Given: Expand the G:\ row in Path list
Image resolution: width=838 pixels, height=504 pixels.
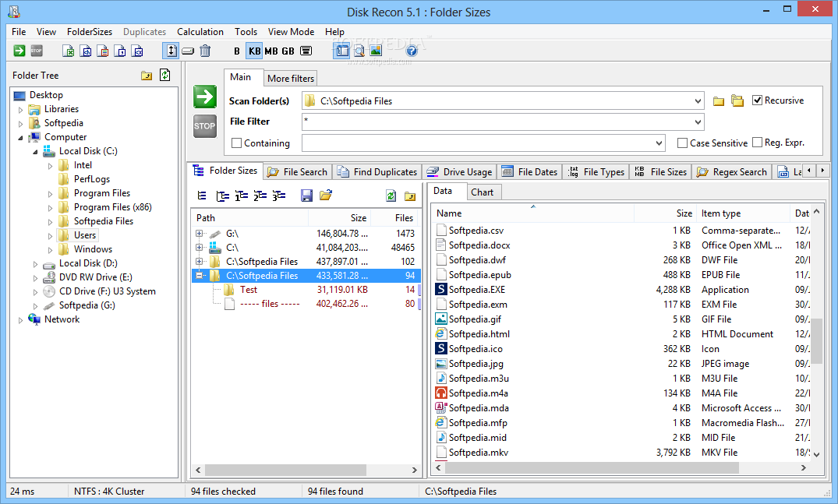Looking at the screenshot, I should point(200,234).
